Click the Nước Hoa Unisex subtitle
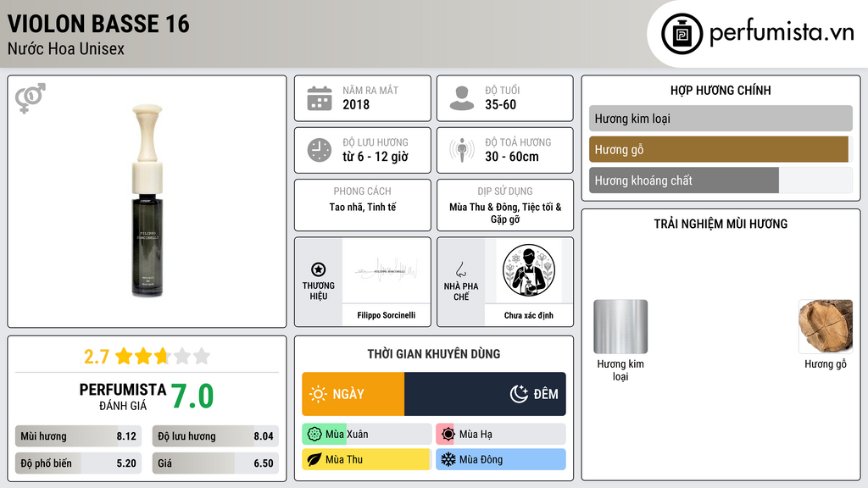The height and width of the screenshot is (488, 868). point(66,48)
